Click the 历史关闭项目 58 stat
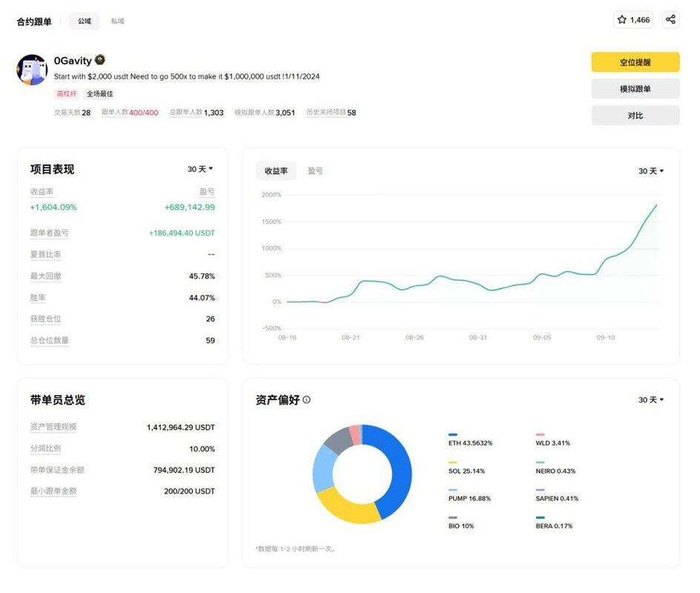700x593 pixels. [331, 113]
